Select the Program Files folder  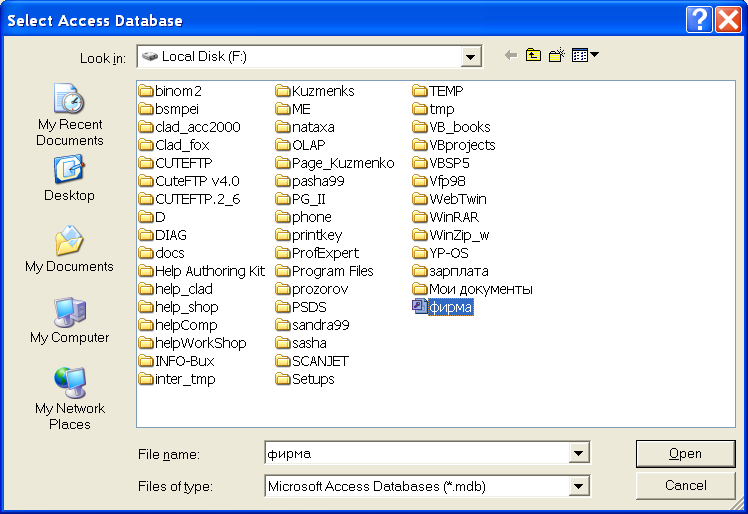tap(324, 271)
